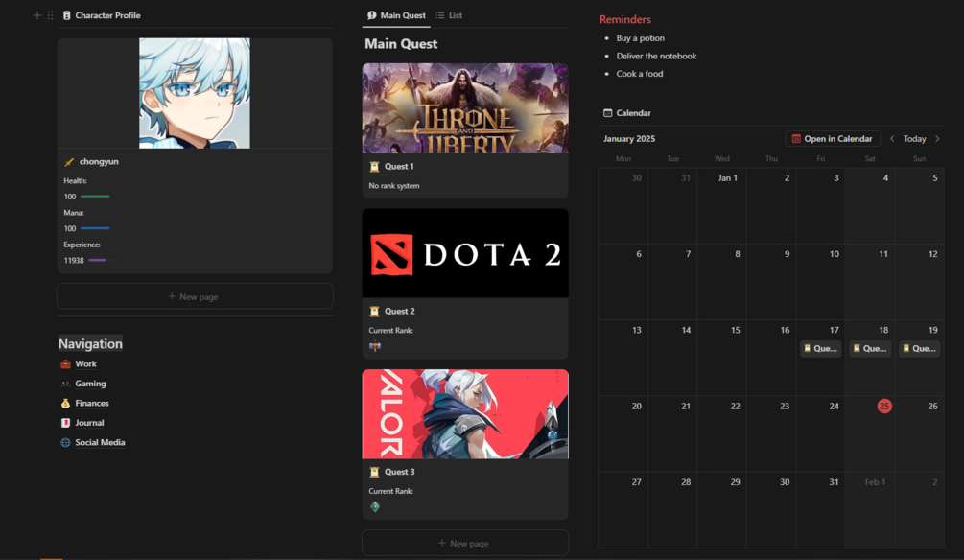Click the Quest 3 card title
Viewport: 964px width, 560px height.
pos(399,472)
